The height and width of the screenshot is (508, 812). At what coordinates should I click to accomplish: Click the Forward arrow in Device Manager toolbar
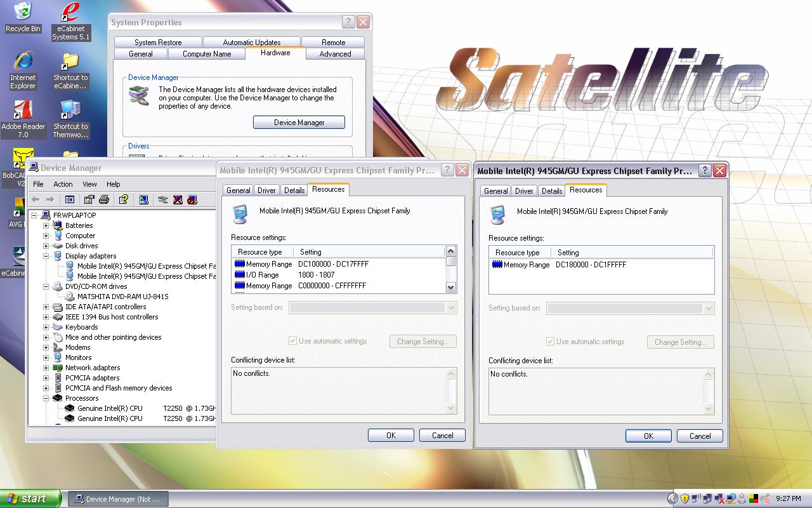49,199
